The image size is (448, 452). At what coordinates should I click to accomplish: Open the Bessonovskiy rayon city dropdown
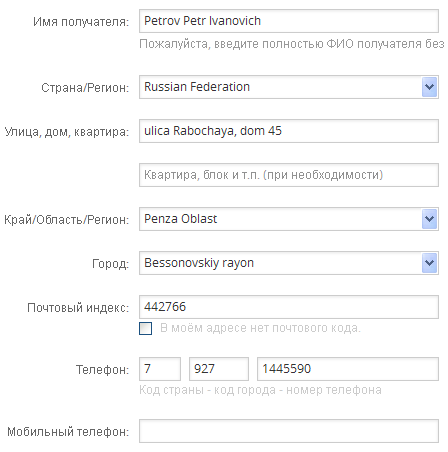[429, 263]
